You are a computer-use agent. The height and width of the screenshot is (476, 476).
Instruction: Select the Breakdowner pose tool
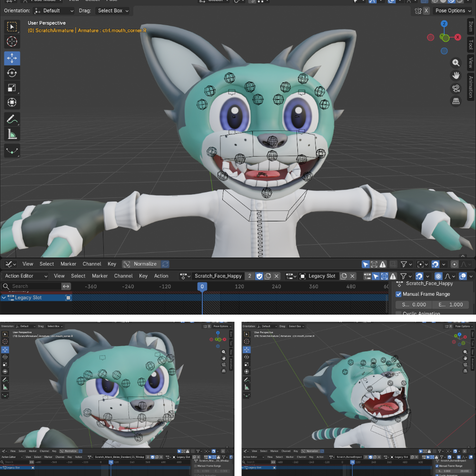click(x=12, y=150)
